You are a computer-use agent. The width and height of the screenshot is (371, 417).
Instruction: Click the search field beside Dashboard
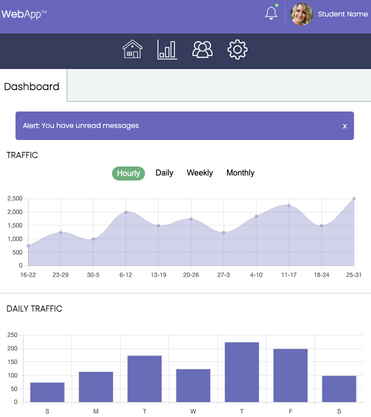219,85
